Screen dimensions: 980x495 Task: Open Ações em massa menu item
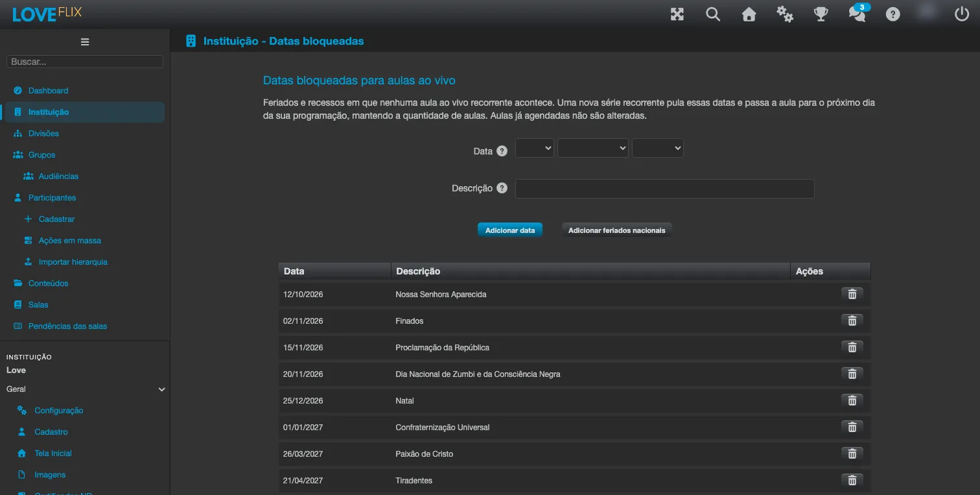69,241
